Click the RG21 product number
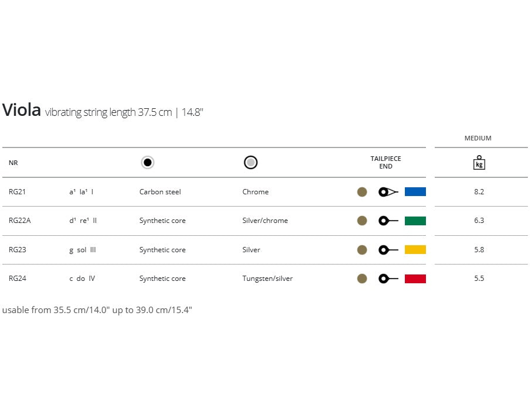 coord(17,192)
